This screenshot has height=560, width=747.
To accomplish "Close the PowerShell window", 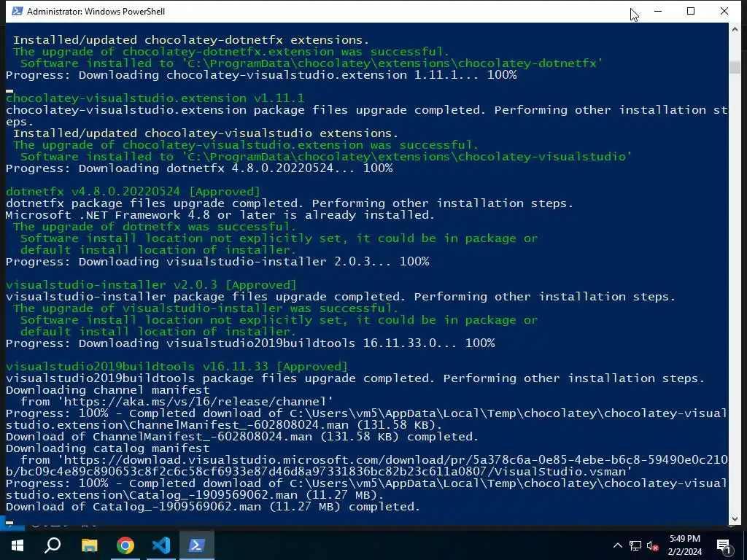I will click(724, 11).
